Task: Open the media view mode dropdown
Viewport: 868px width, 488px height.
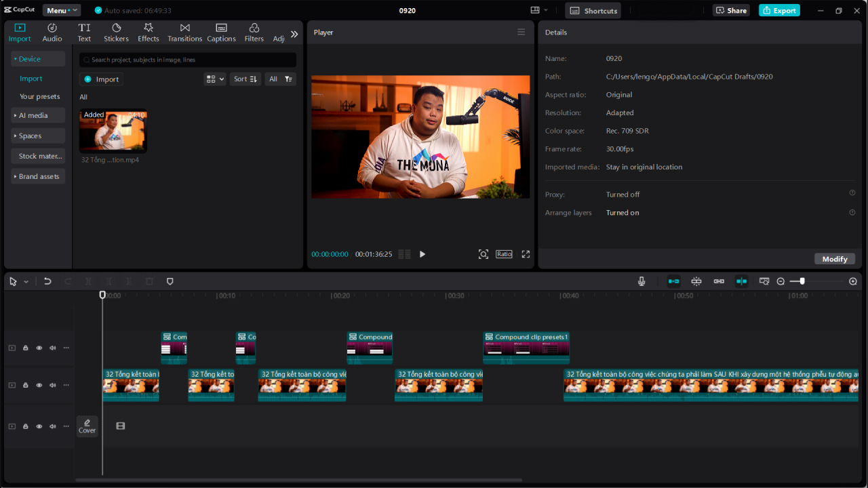Action: (x=214, y=79)
